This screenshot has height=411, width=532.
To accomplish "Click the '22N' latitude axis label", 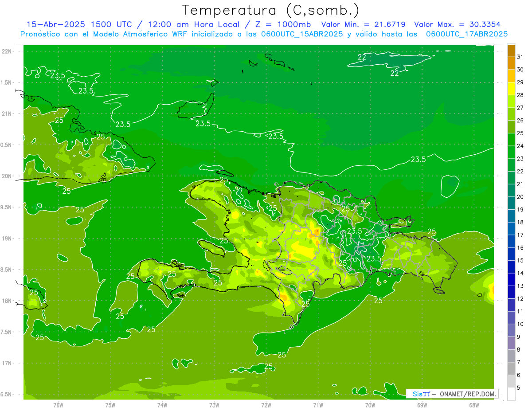I will (x=7, y=51).
